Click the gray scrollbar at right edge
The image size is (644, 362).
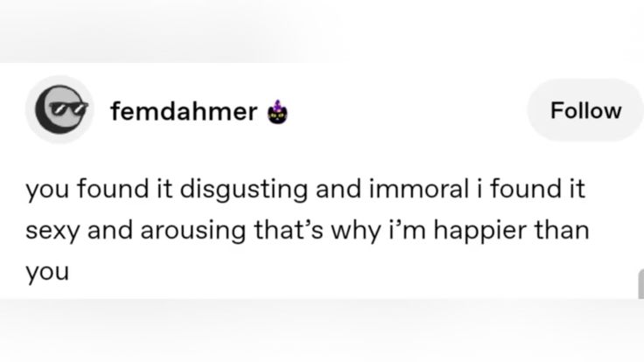click(x=639, y=284)
